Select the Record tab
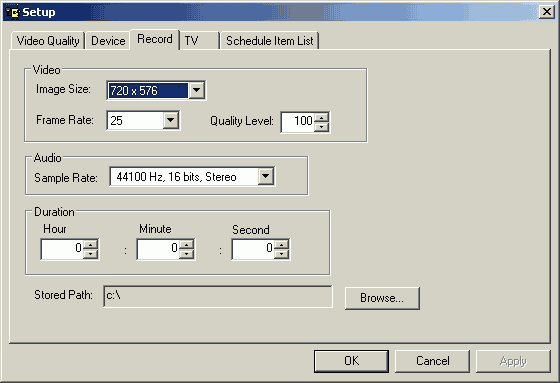This screenshot has height=383, width=560. pyautogui.click(x=155, y=39)
